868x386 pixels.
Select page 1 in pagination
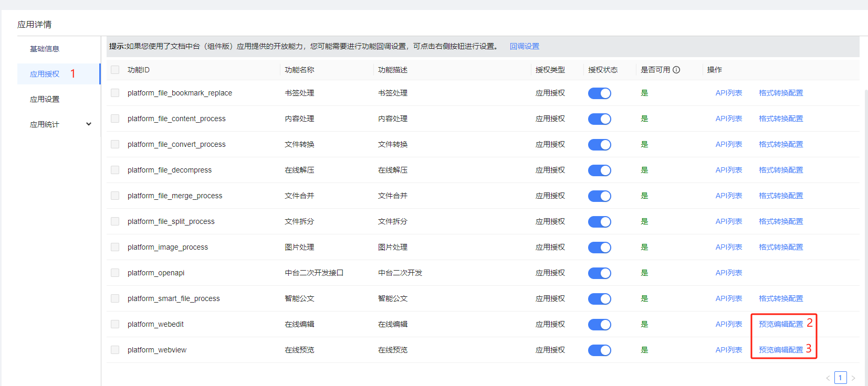click(x=840, y=378)
